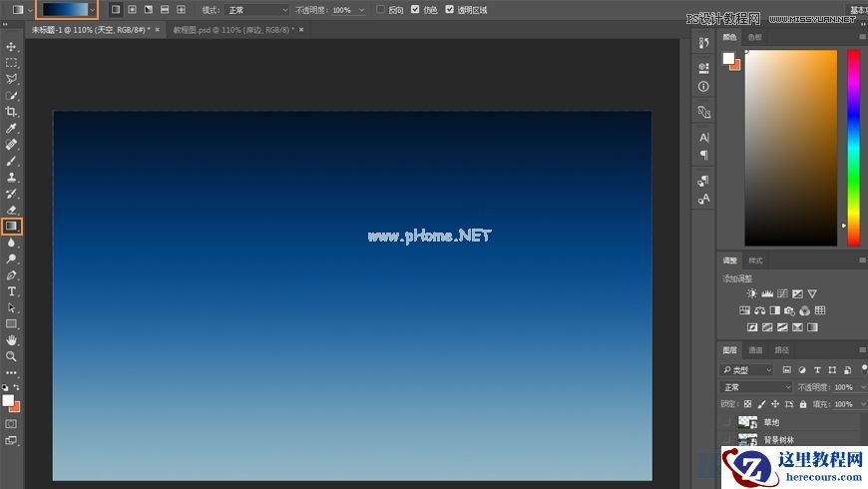Select the Rectangular Marquee tool
The height and width of the screenshot is (489, 868).
click(x=11, y=63)
